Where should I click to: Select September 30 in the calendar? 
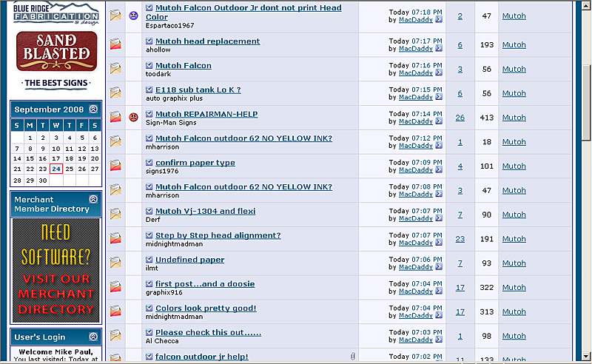point(43,181)
